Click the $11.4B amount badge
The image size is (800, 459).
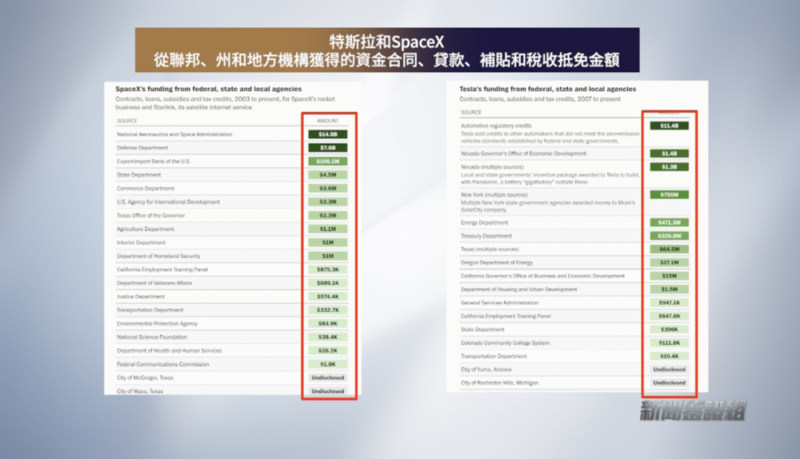point(669,126)
